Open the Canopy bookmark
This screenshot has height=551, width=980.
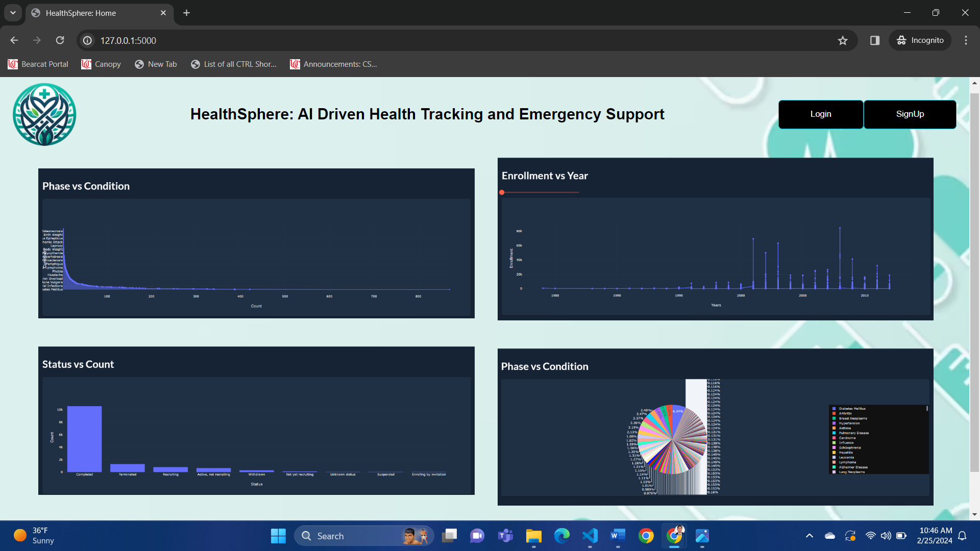tap(101, 64)
